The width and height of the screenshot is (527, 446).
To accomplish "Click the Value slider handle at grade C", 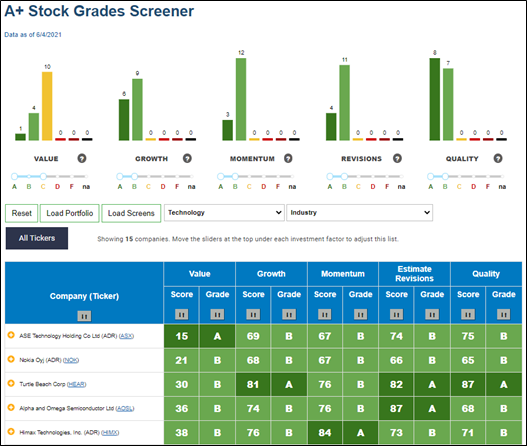I will click(x=43, y=176).
